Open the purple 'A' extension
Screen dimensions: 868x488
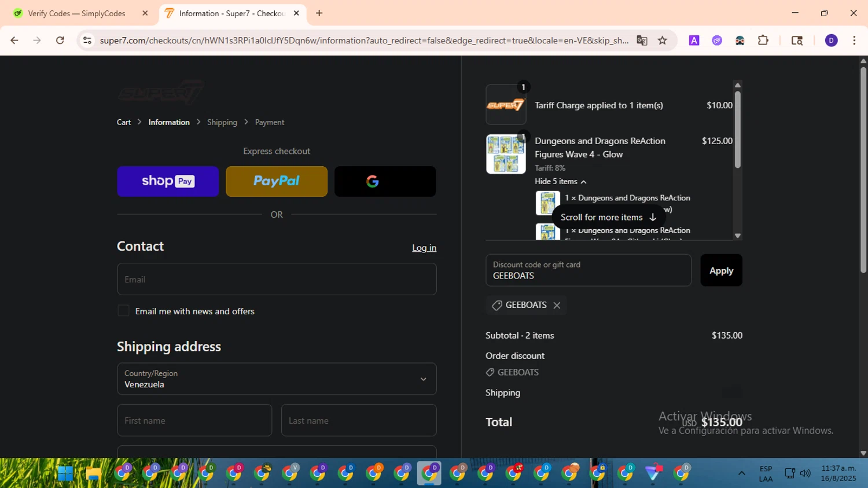pyautogui.click(x=694, y=41)
